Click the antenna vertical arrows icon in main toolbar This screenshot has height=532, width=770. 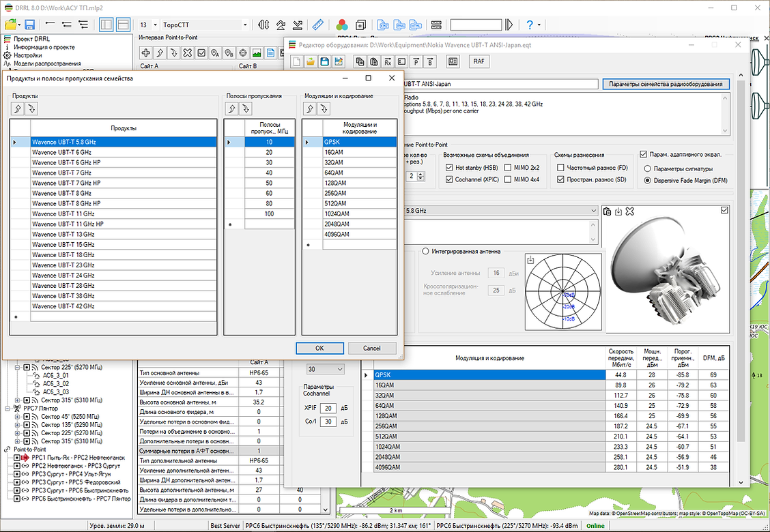(263, 25)
